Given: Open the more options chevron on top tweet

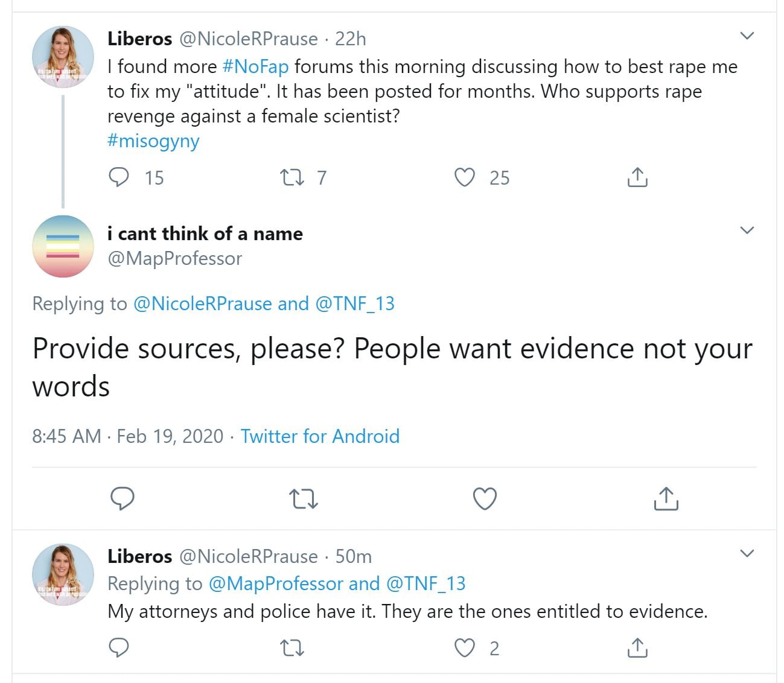Looking at the screenshot, I should [747, 36].
